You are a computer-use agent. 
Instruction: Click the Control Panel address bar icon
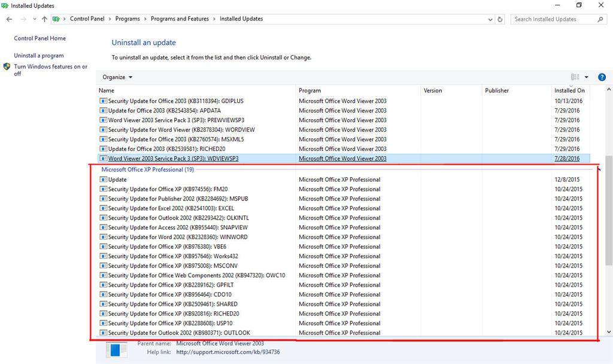point(56,19)
